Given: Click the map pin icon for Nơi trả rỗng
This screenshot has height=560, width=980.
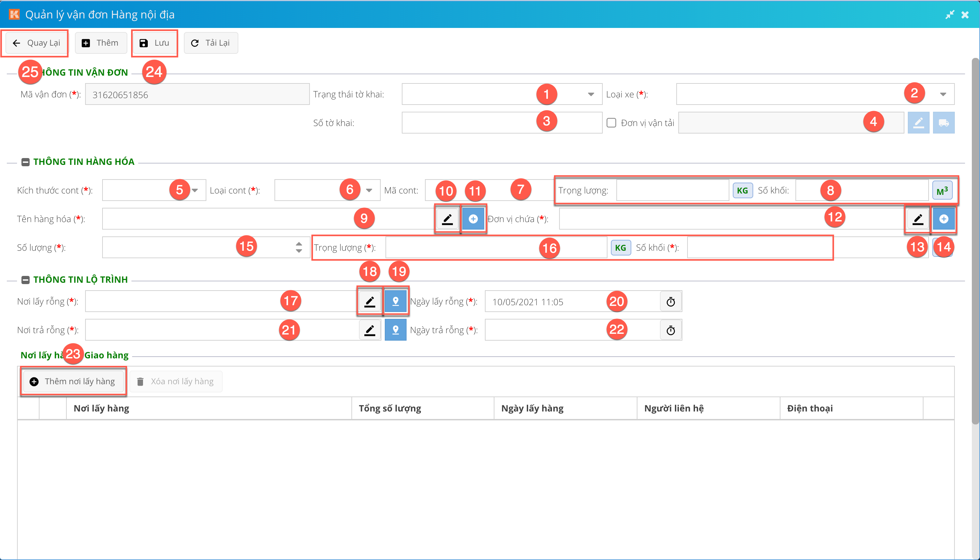Looking at the screenshot, I should click(395, 330).
